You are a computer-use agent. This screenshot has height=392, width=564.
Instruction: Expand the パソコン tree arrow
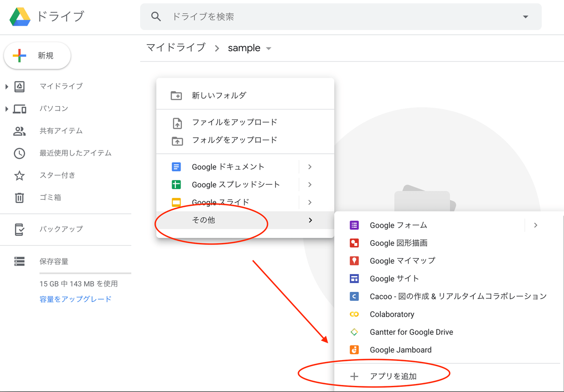point(7,109)
